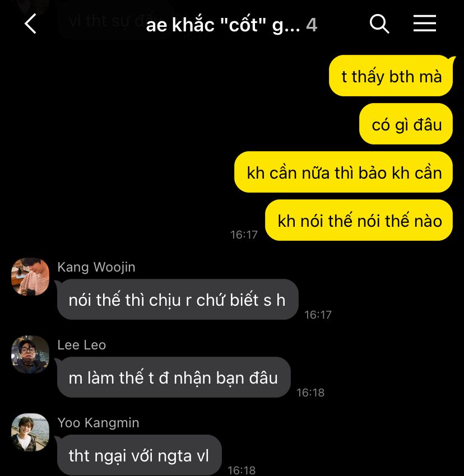Screen dimensions: 464x476
Task: Tap "kh nói thế nói thế nào" message
Action: (x=359, y=220)
